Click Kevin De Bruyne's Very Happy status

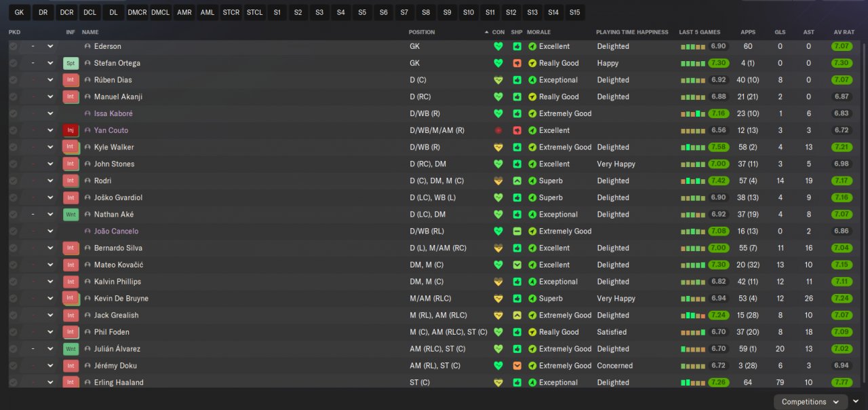coord(616,299)
